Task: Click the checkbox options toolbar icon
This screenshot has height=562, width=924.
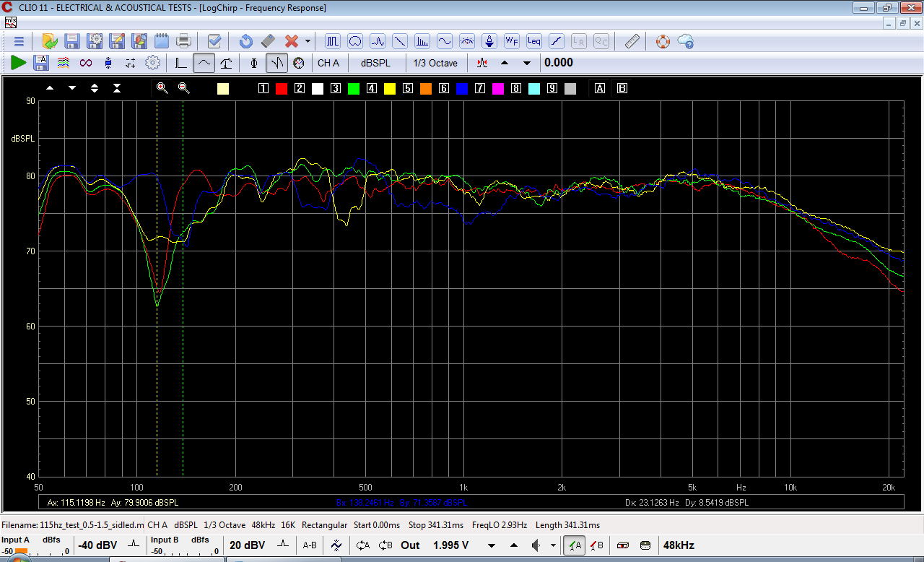Action: pyautogui.click(x=214, y=41)
